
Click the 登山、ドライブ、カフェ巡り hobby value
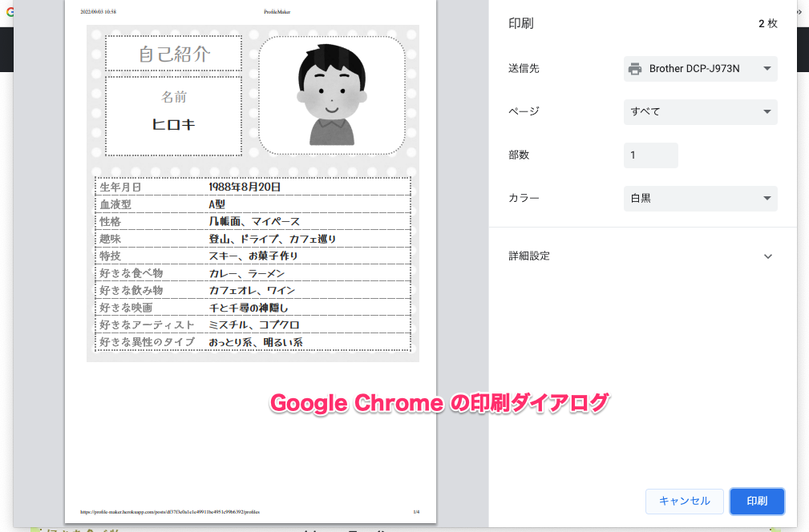tap(273, 239)
